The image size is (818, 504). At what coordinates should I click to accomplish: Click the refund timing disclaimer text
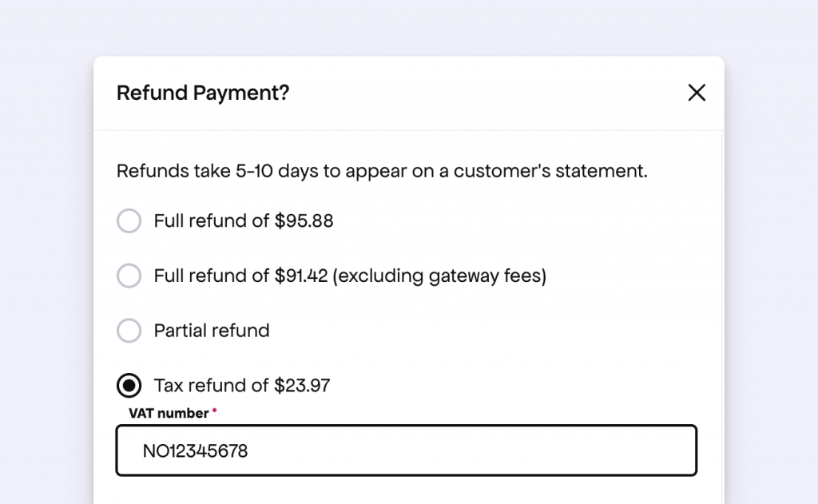(382, 171)
